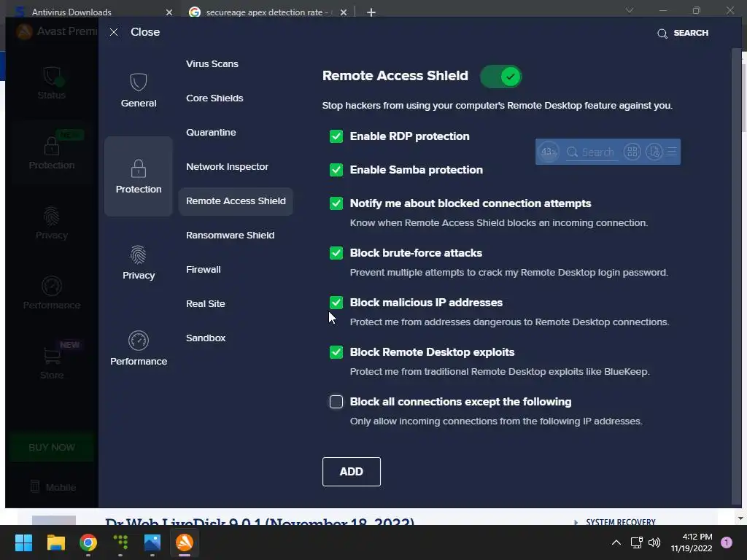
Task: Click the BUY NOW button
Action: tap(52, 447)
